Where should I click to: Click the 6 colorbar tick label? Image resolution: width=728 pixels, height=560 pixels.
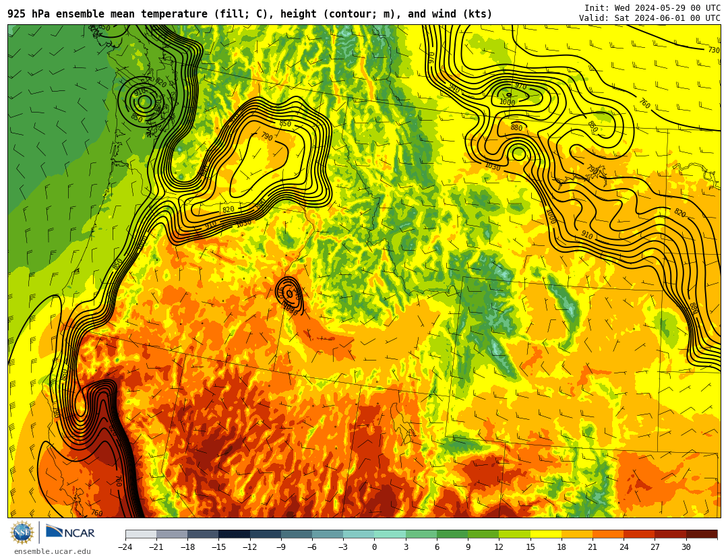click(x=437, y=547)
